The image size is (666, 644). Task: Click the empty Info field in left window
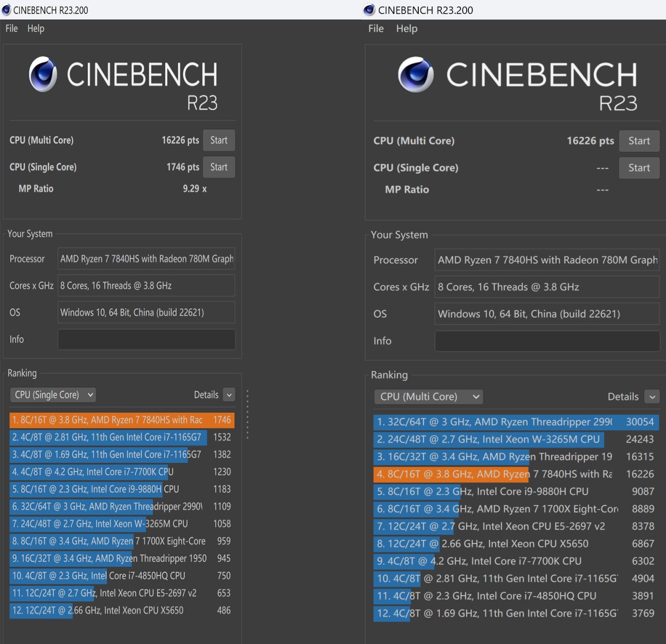point(146,340)
